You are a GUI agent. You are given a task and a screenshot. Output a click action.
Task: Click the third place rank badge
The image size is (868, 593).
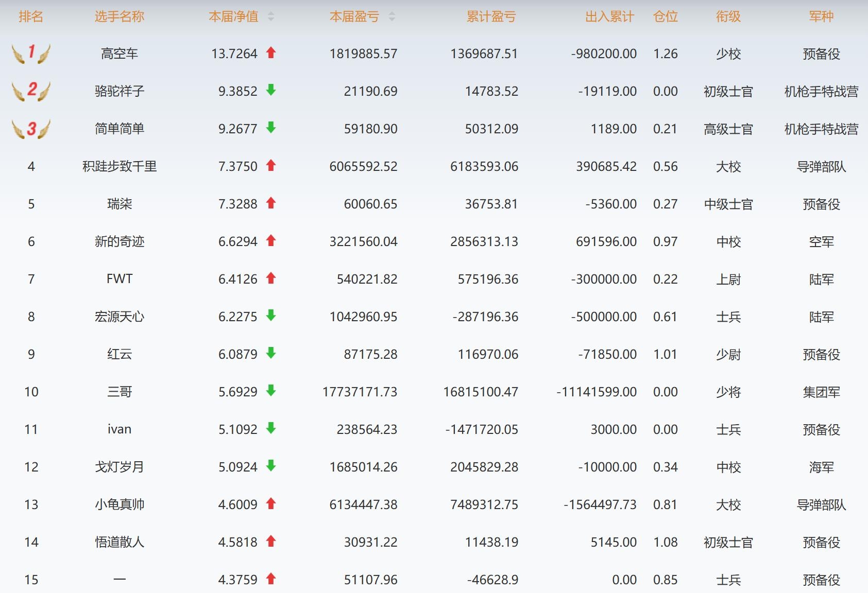(31, 129)
